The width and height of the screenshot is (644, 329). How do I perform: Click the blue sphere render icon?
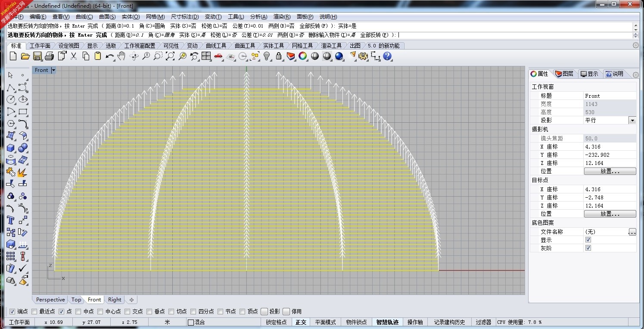(339, 56)
